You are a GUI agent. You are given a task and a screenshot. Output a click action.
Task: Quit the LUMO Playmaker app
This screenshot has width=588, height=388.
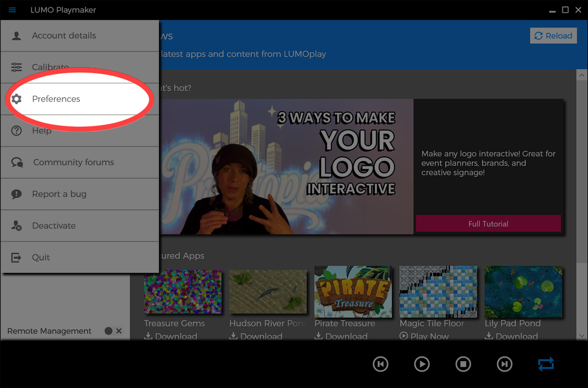tap(41, 258)
